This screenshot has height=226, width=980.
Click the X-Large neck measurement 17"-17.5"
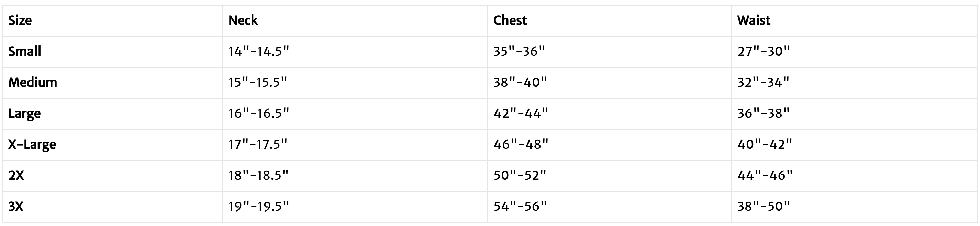coord(258,144)
